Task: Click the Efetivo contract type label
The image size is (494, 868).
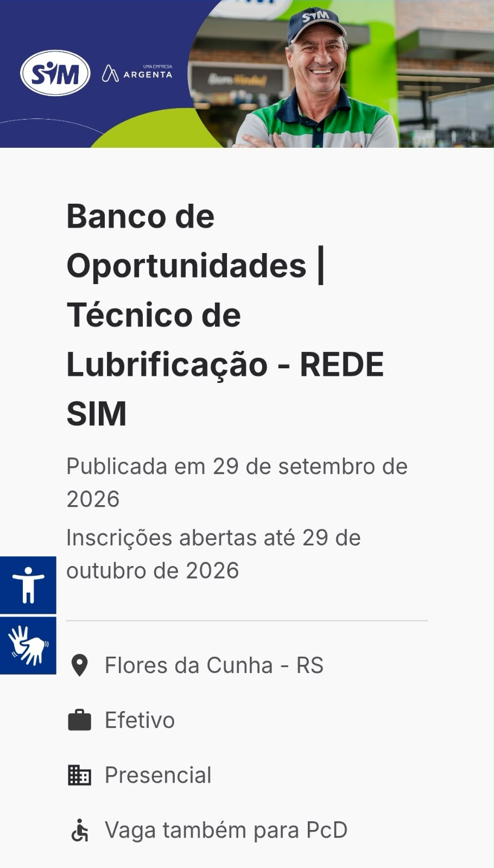Action: [x=140, y=720]
